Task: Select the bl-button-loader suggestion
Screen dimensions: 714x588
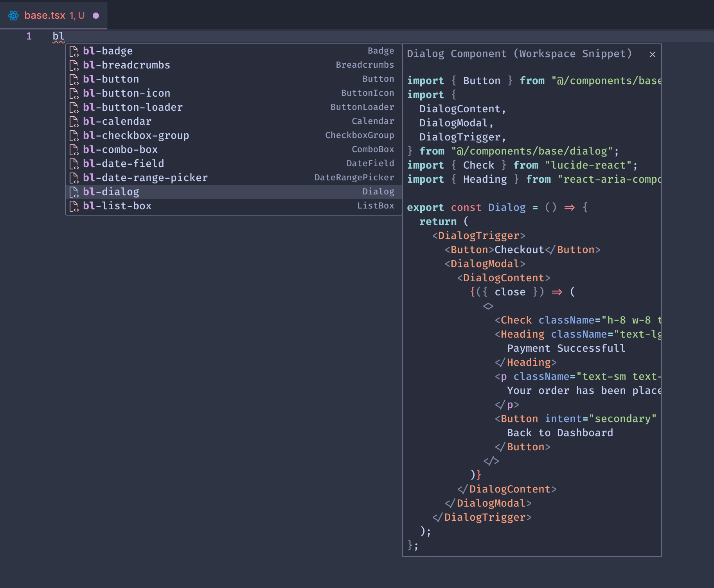Action: point(234,107)
